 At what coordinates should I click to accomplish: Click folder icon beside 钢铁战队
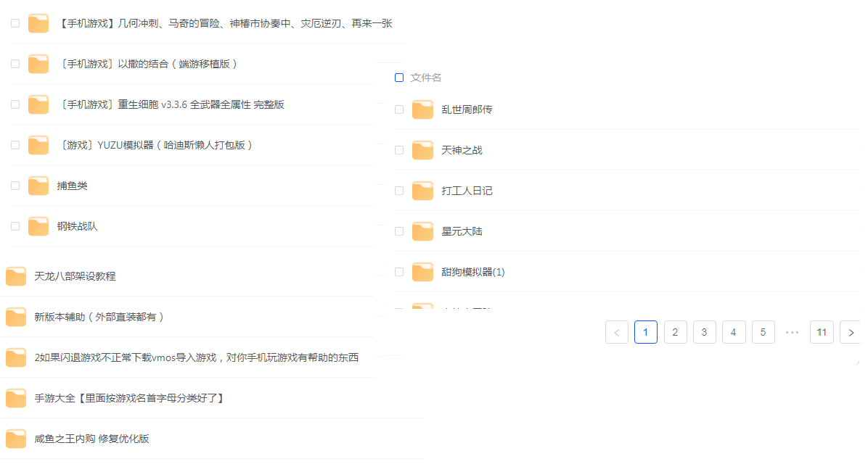pos(38,226)
